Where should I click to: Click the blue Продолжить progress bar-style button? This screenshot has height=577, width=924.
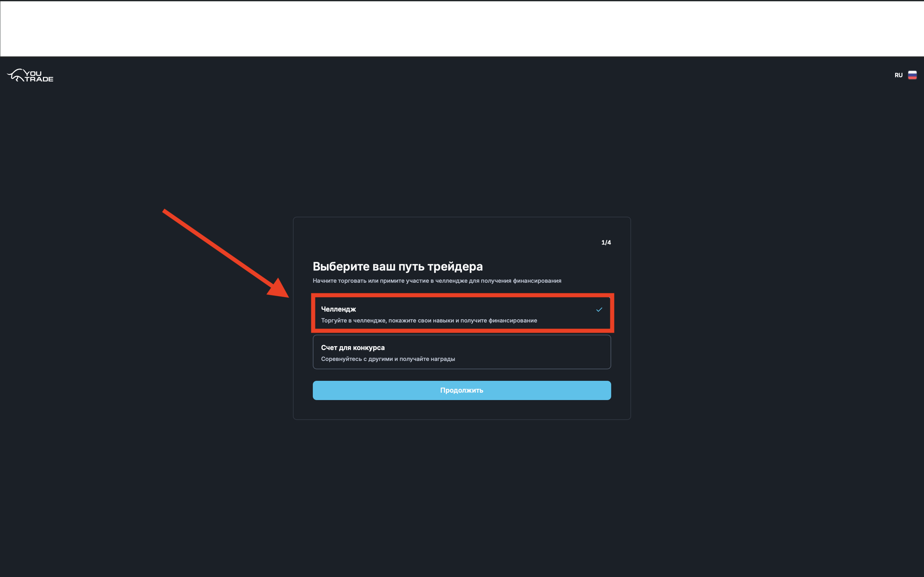point(462,390)
